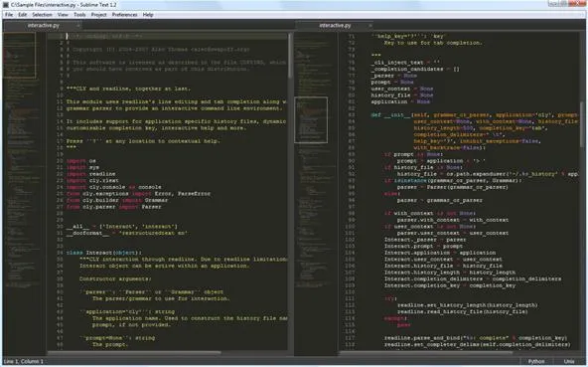588x367 pixels.
Task: Select the interactive.py tab in the right pane
Action: pyautogui.click(x=335, y=26)
